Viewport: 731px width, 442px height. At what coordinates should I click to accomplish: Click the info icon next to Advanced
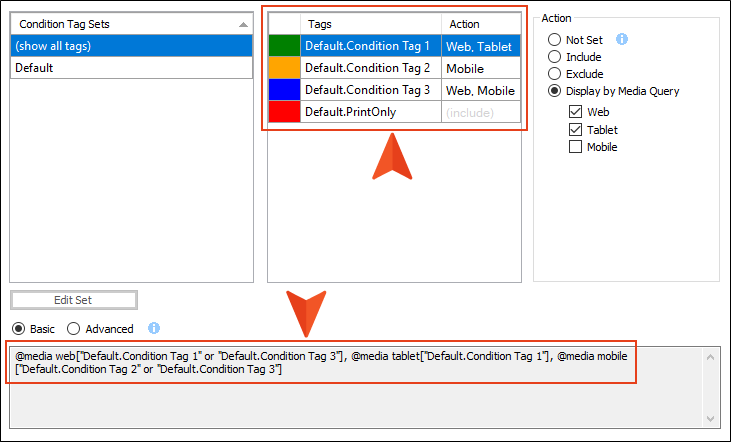(154, 328)
